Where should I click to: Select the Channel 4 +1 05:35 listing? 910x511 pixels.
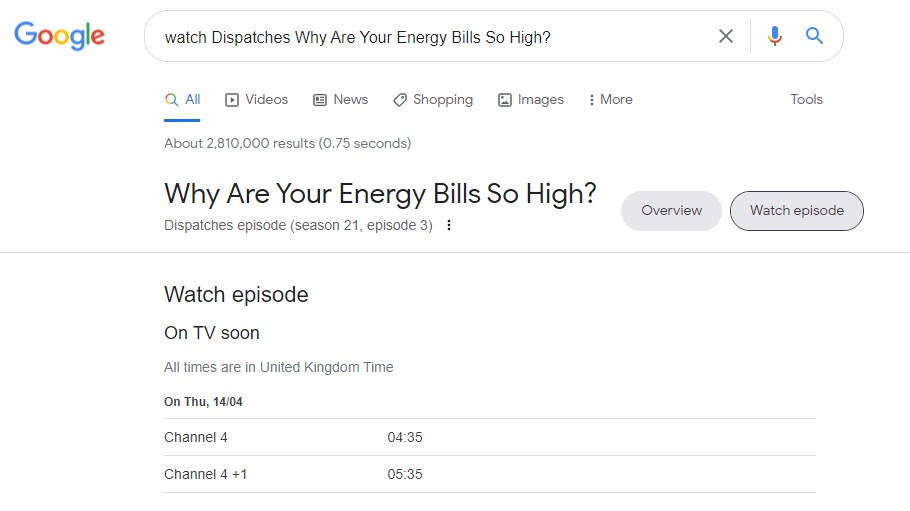[x=490, y=474]
